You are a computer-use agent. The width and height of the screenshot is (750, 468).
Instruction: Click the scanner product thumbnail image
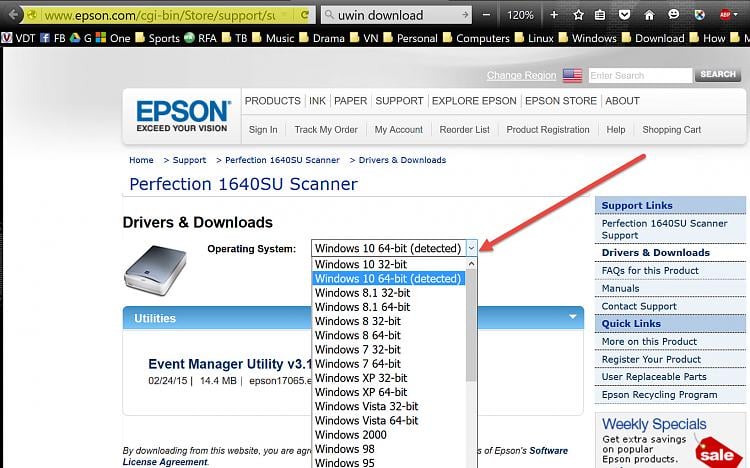[155, 270]
